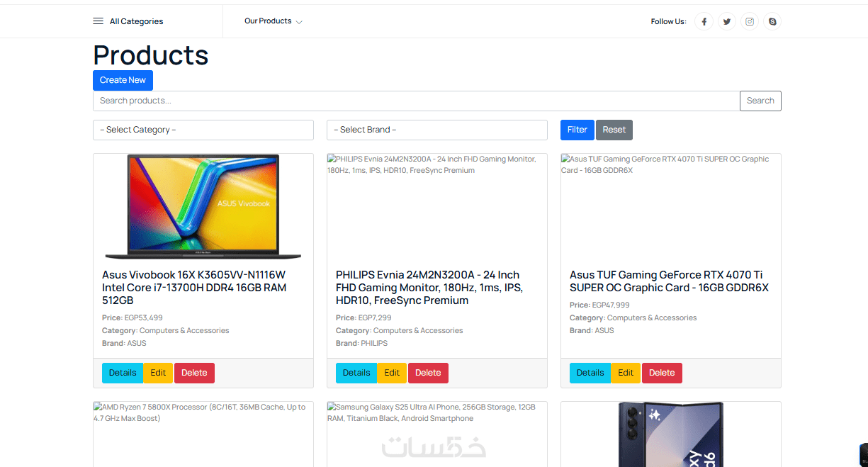The width and height of the screenshot is (868, 467).
Task: Open the Select Brand dropdown
Action: (x=437, y=130)
